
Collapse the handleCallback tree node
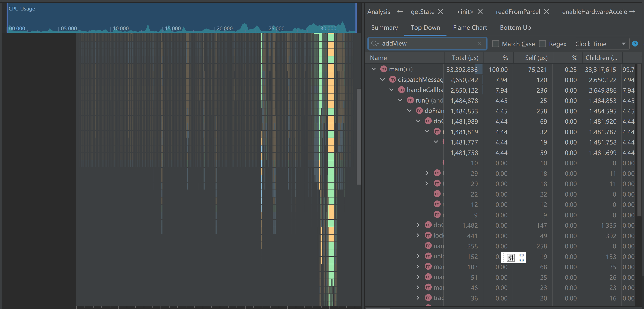point(391,90)
